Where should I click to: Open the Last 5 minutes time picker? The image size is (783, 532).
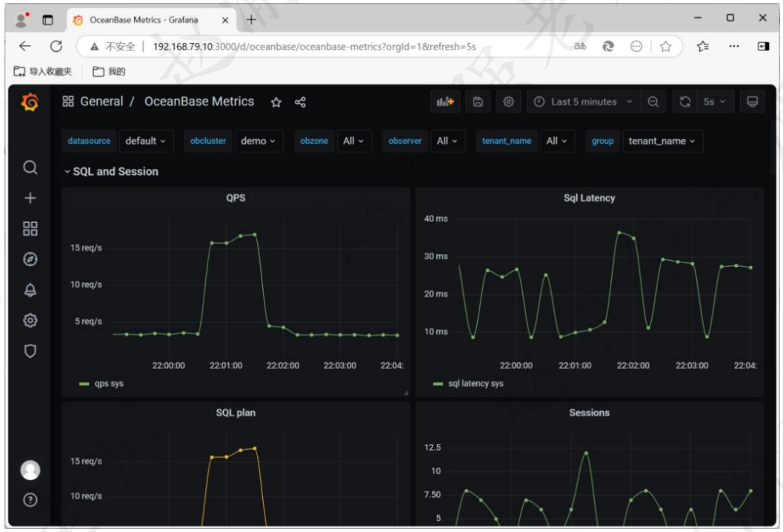pos(583,102)
